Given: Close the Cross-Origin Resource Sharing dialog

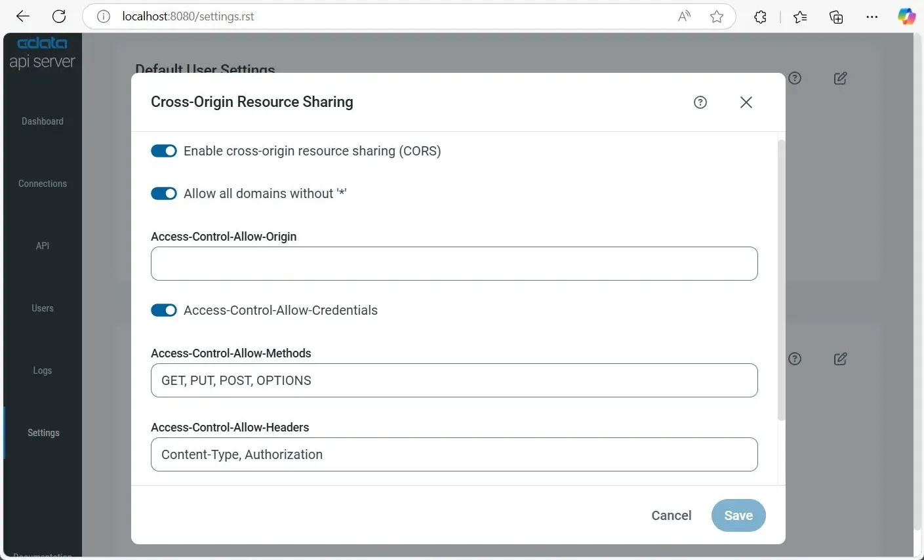Looking at the screenshot, I should coord(746,102).
